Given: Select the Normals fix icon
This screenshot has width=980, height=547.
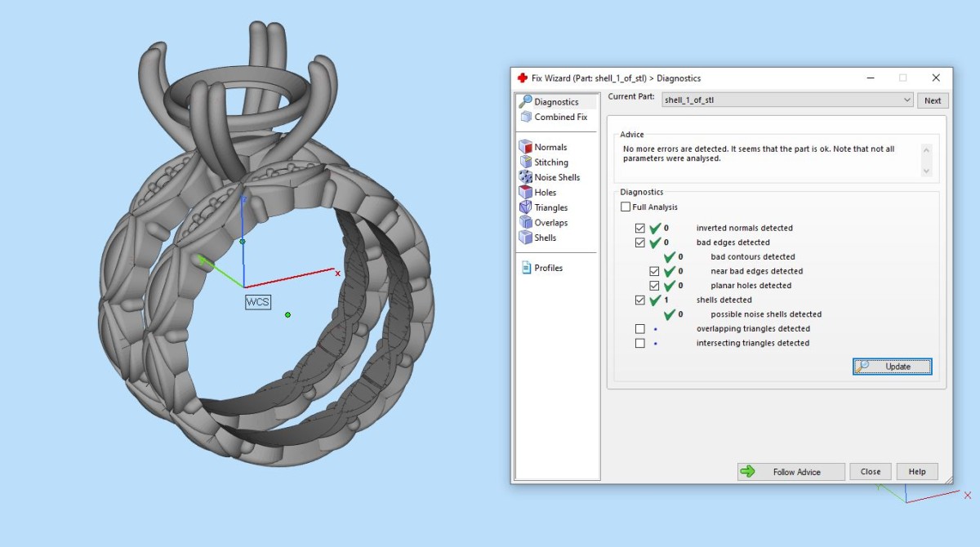Looking at the screenshot, I should (x=526, y=147).
